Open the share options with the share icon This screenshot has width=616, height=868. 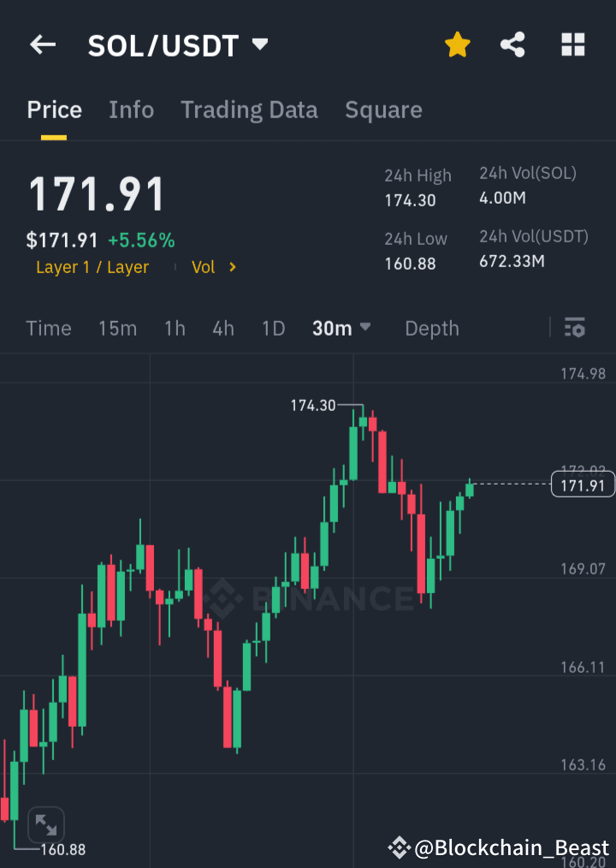[512, 45]
